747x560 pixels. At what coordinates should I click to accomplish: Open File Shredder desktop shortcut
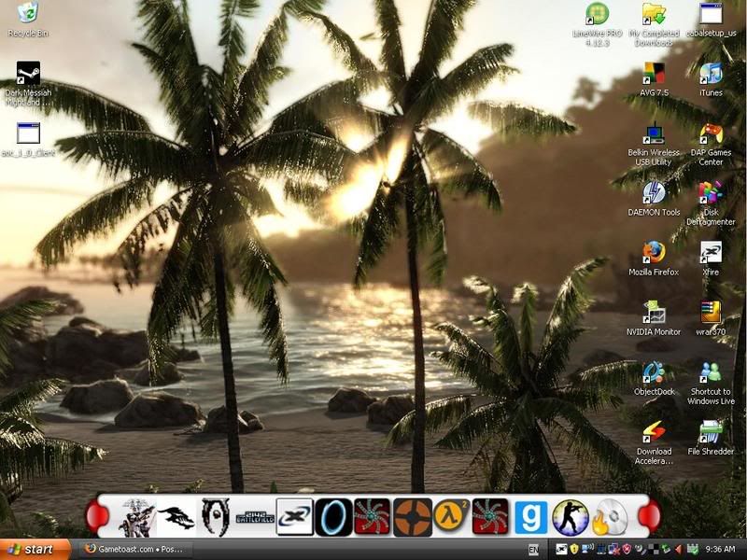click(x=711, y=438)
